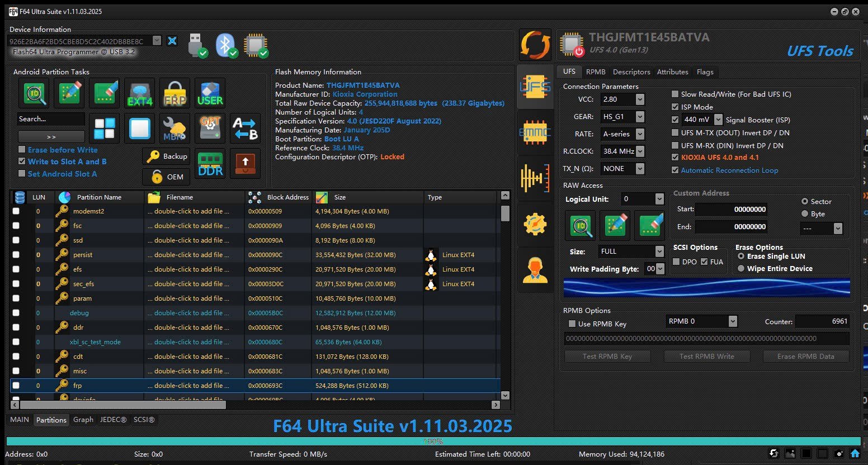
Task: Select the Byte radio button
Action: 805,213
